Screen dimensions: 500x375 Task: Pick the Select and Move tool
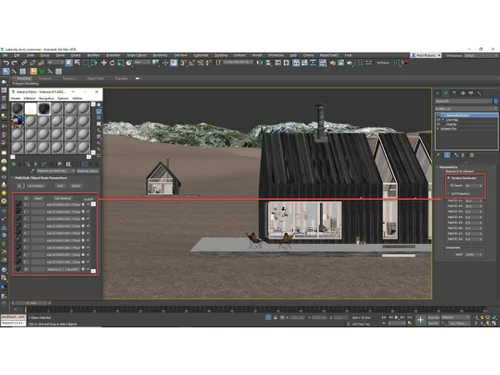pyautogui.click(x=104, y=63)
